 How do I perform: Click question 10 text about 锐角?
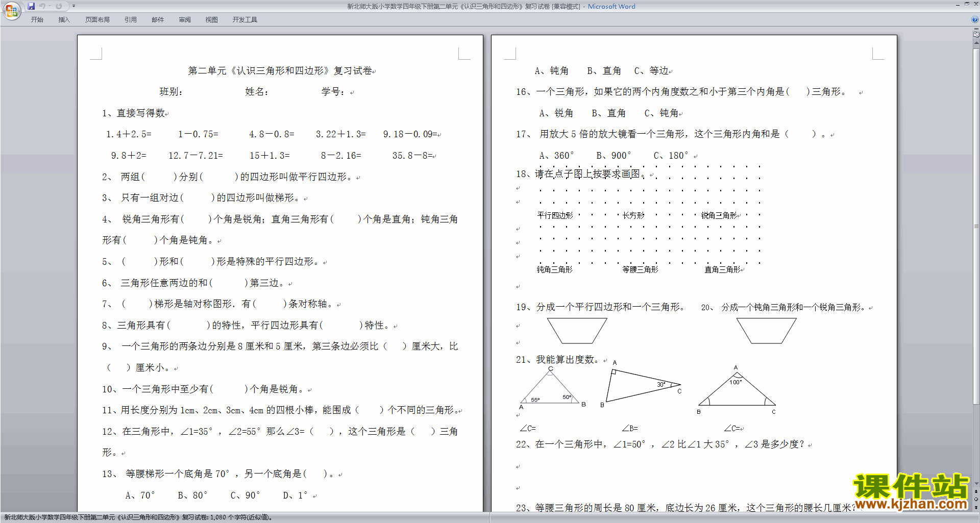[205, 389]
